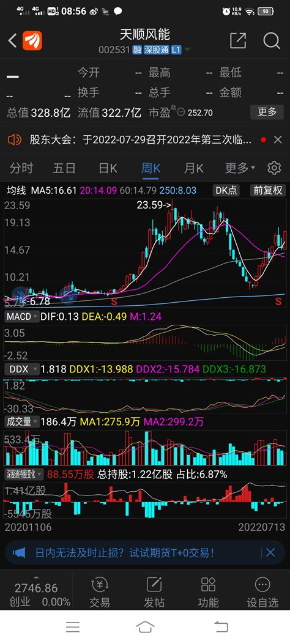Viewport: 290px width, 644px height.
Task: Open the 成交量 indicator dropdown
Action: (x=22, y=422)
